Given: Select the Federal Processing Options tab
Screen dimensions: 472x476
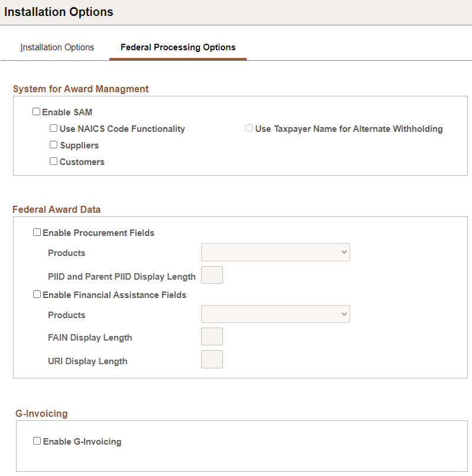Looking at the screenshot, I should tap(177, 47).
